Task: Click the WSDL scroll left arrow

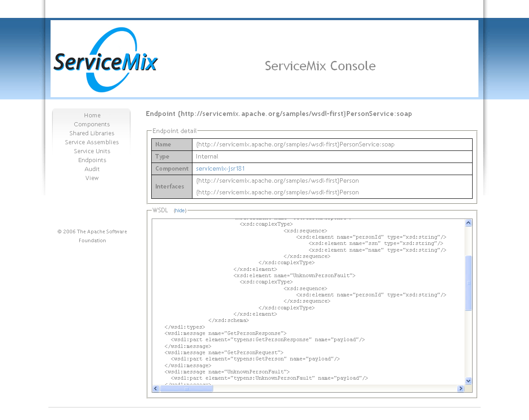Action: click(156, 389)
